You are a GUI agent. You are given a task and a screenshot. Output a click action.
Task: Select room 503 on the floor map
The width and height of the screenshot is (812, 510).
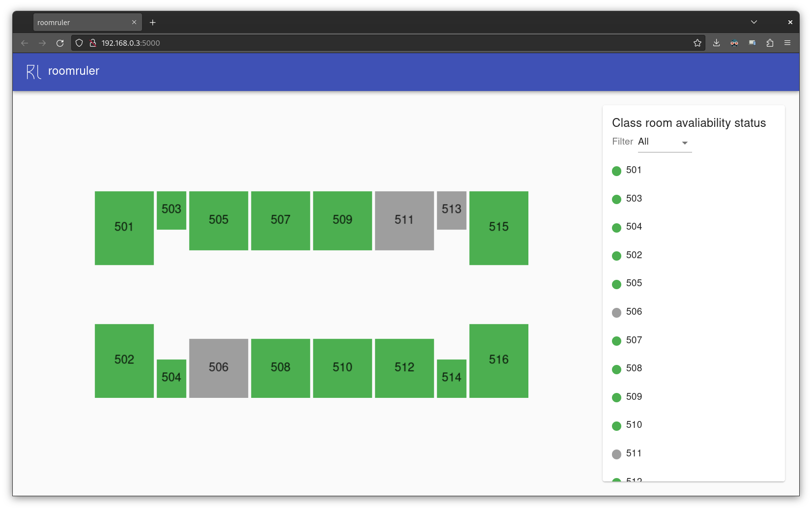pyautogui.click(x=172, y=210)
